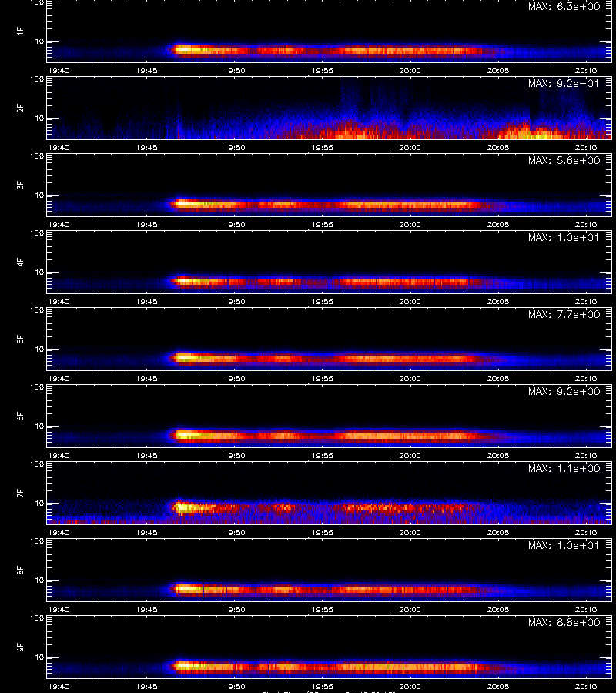
Task: Click the 9F panel axis label
Action: tap(20, 647)
